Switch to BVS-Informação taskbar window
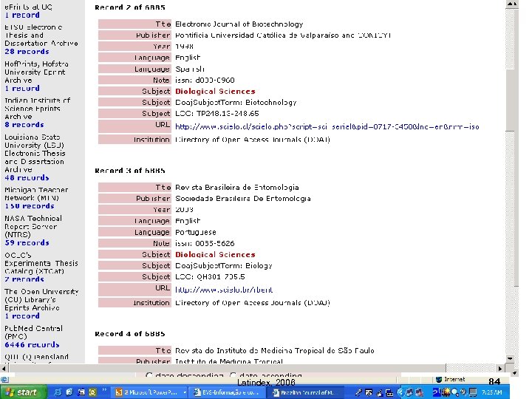Screen dimensions: 532x399 [x=228, y=392]
